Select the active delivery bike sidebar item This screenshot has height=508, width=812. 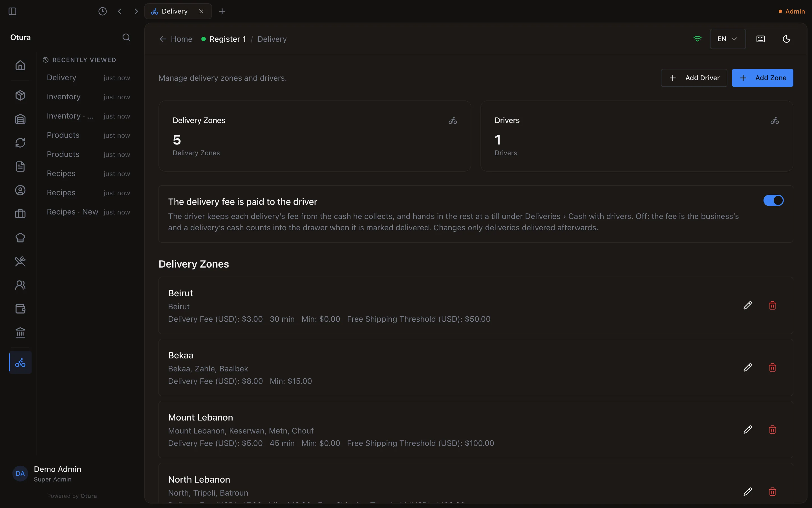21,363
